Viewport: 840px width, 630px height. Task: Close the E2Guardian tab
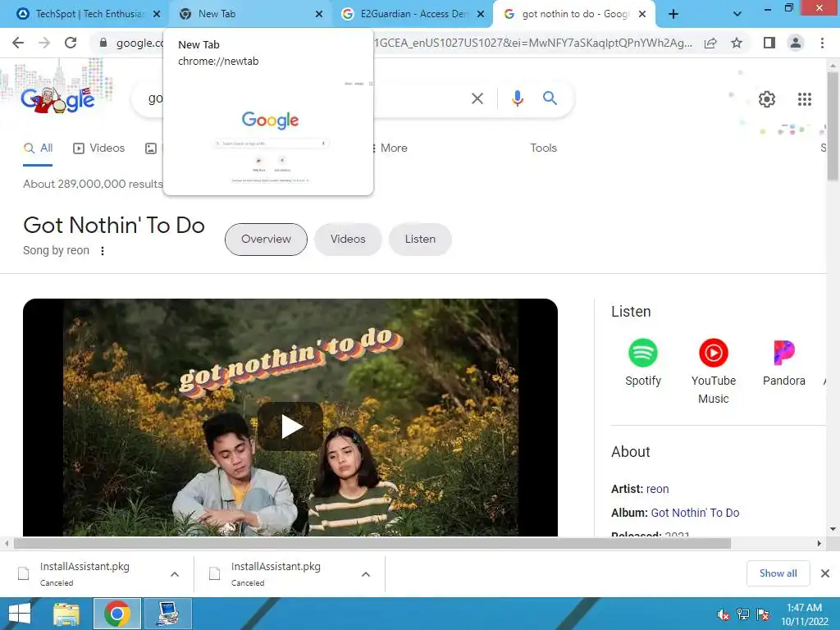(x=481, y=14)
